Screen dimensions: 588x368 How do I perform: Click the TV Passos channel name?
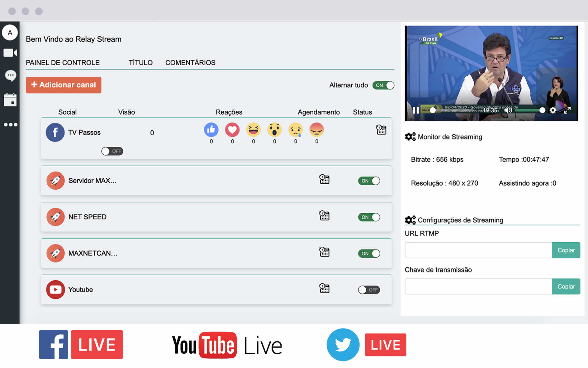coord(84,133)
